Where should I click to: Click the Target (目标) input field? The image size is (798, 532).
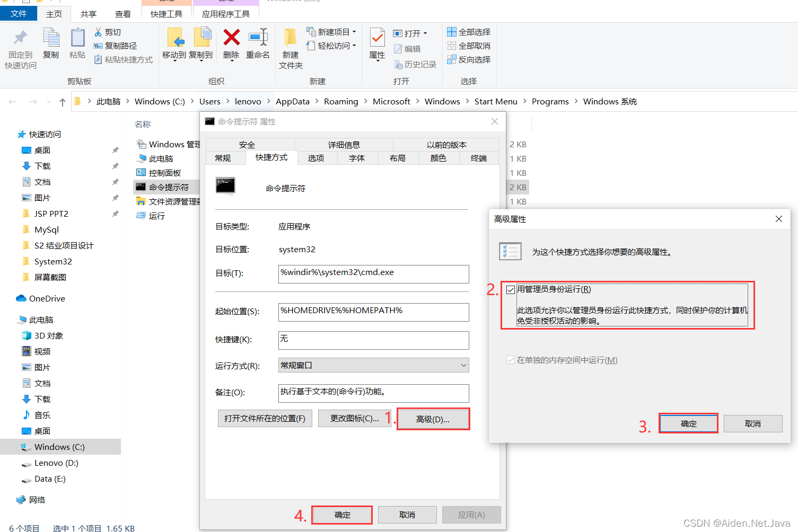(x=374, y=274)
